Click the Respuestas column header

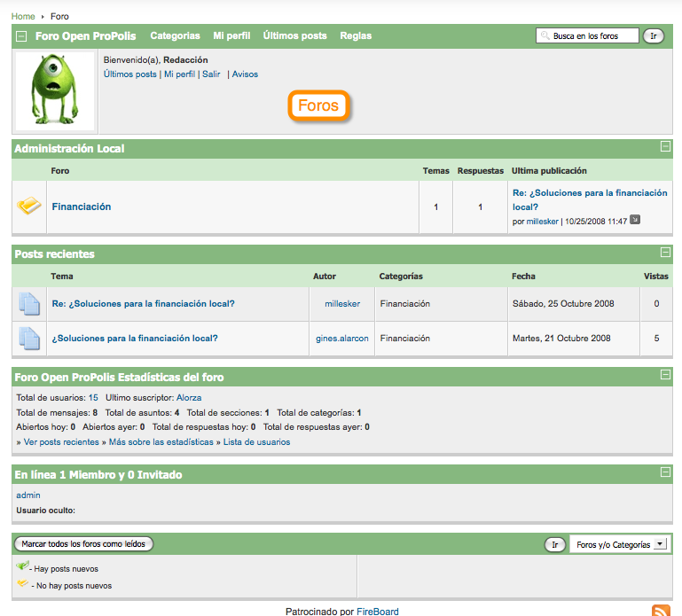[x=480, y=170]
